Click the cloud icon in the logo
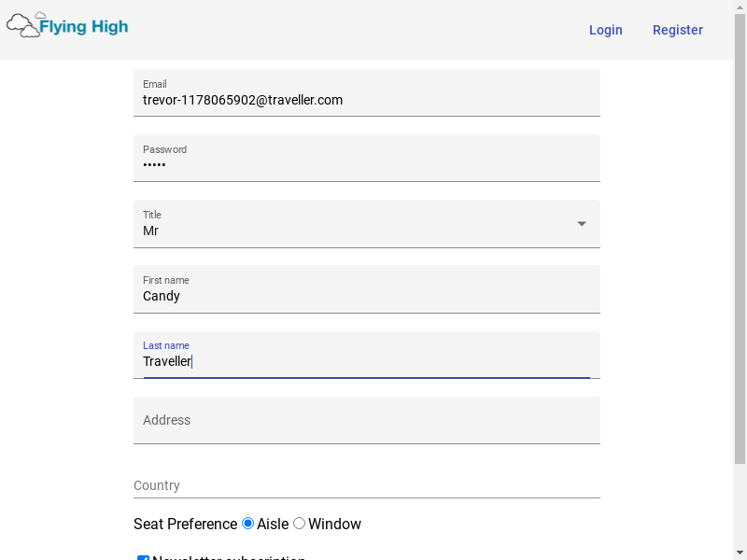This screenshot has height=560, width=747. pos(23,25)
